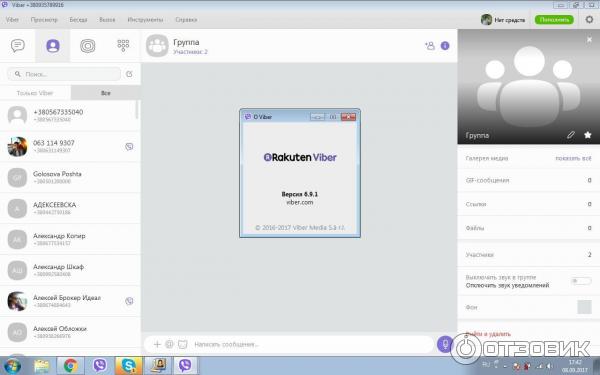Open the Viber menu
The width and height of the screenshot is (600, 375).
(x=12, y=20)
